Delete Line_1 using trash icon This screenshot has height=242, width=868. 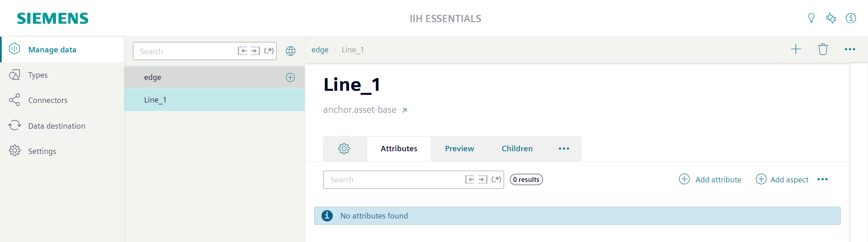click(823, 49)
